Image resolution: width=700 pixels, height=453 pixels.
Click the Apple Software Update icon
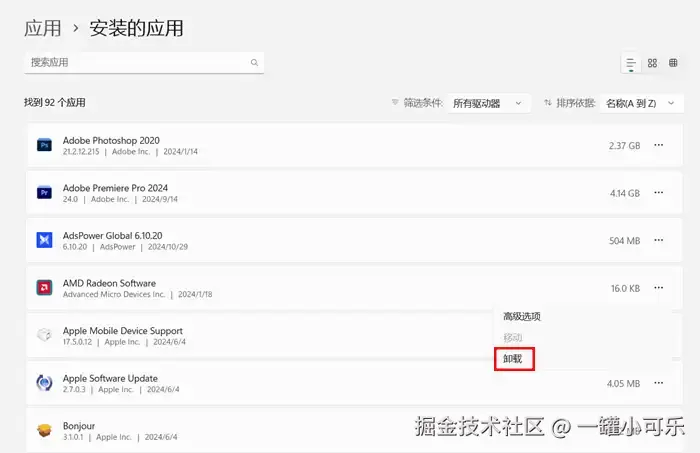coord(44,383)
